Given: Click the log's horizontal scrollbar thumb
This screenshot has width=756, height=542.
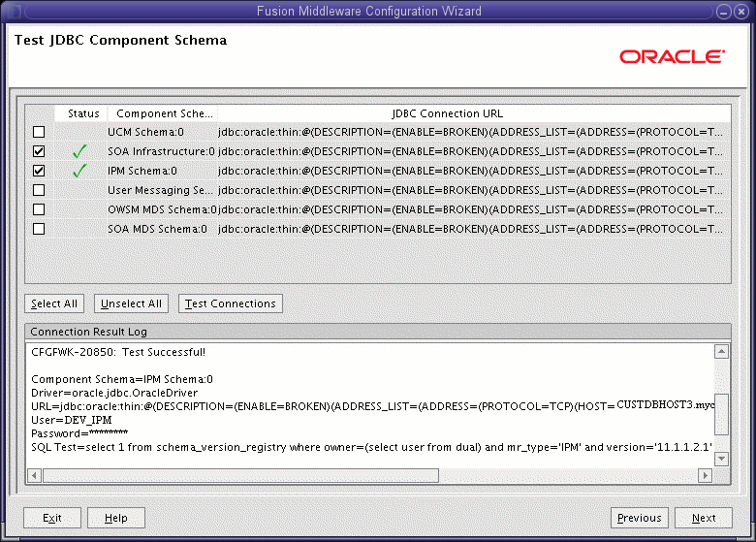Looking at the screenshot, I should [240, 475].
